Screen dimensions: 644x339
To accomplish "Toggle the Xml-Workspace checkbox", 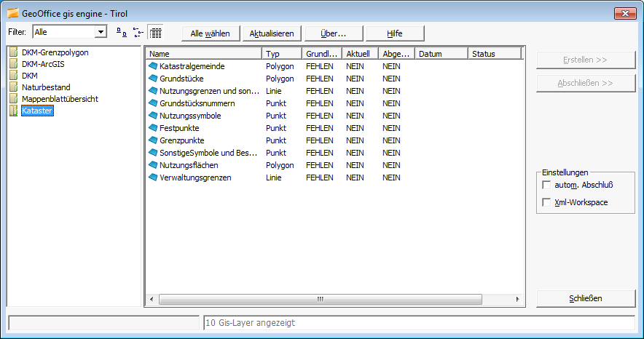I will (547, 202).
